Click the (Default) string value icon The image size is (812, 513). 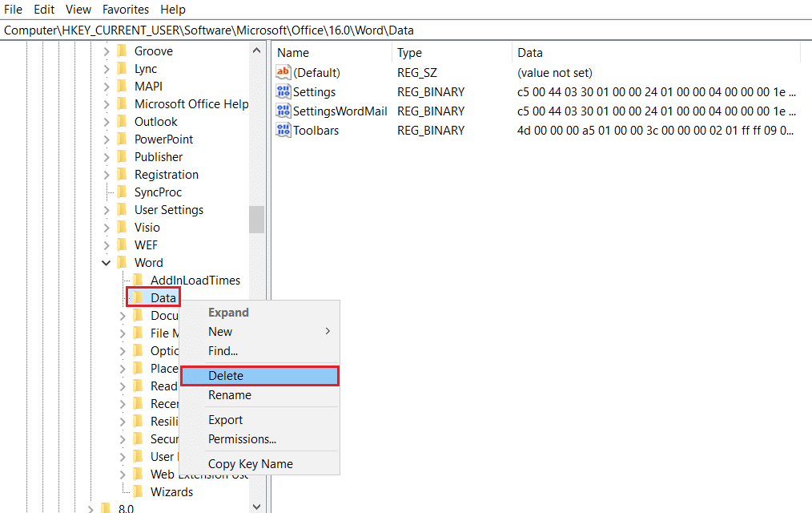[x=283, y=72]
